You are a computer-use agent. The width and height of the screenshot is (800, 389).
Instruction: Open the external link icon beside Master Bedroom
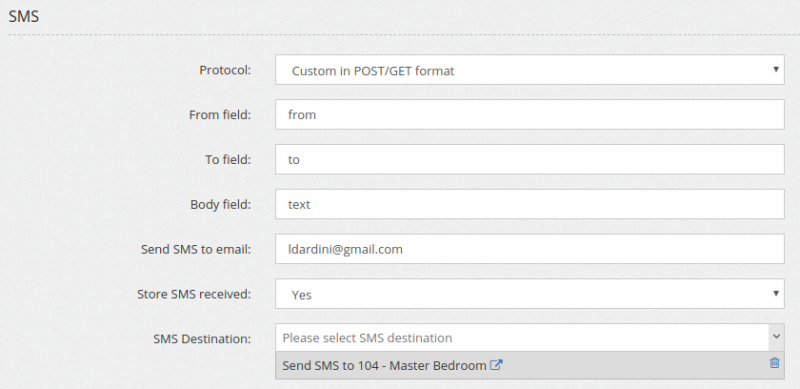click(496, 365)
